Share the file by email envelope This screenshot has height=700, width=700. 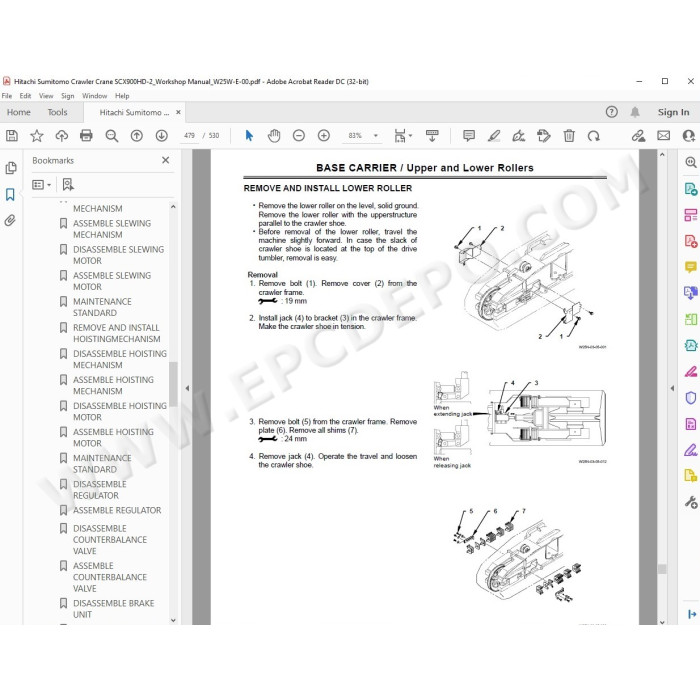coord(663,135)
